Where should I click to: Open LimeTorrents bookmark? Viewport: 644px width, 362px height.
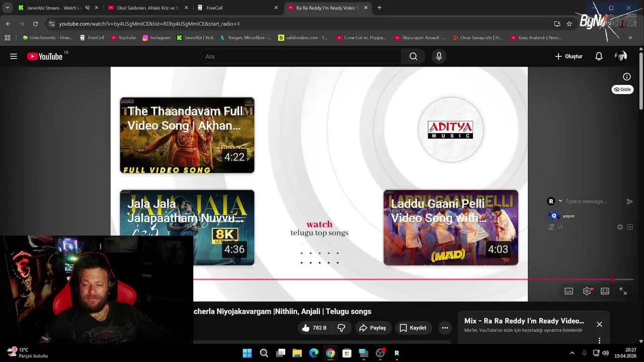pyautogui.click(x=47, y=38)
